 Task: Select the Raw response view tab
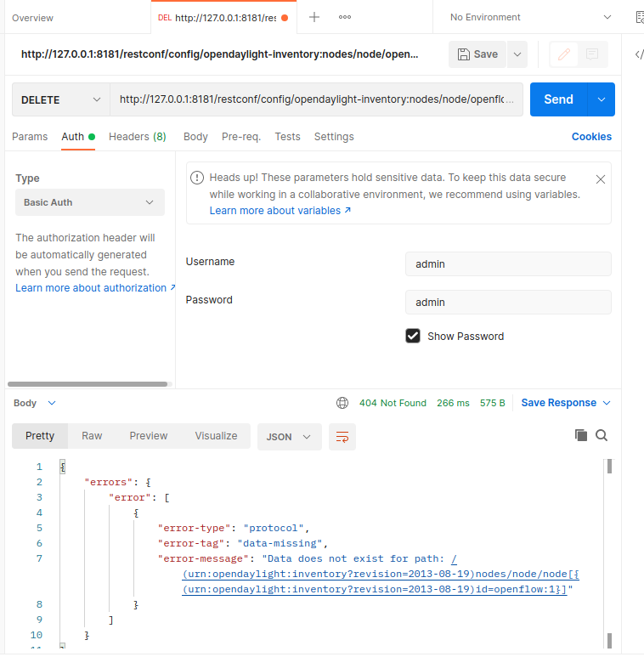(x=92, y=436)
